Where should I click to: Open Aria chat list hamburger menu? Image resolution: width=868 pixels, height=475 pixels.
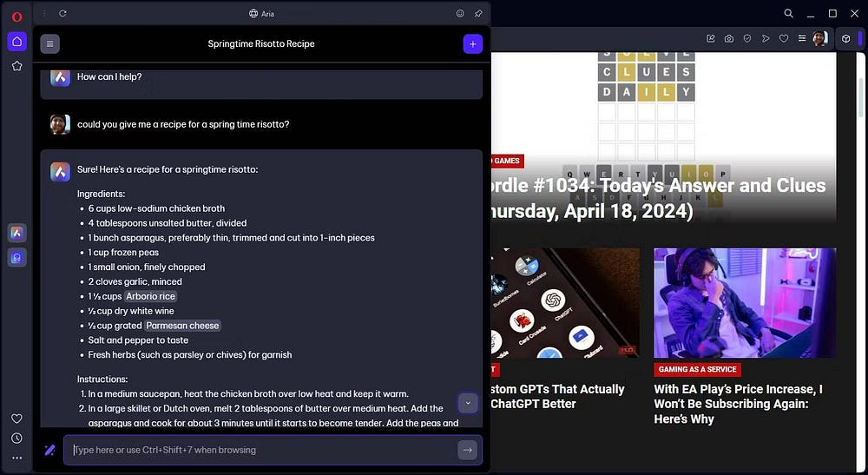click(x=49, y=43)
